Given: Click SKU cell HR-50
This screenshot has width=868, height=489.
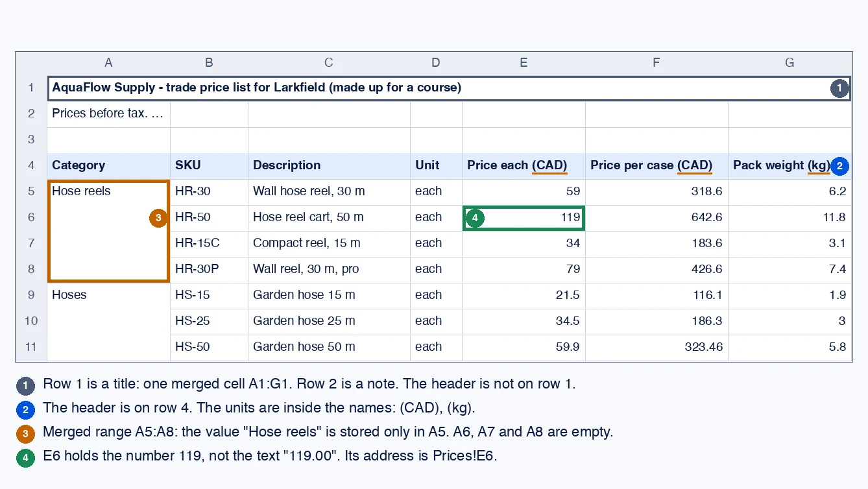Looking at the screenshot, I should point(209,218).
